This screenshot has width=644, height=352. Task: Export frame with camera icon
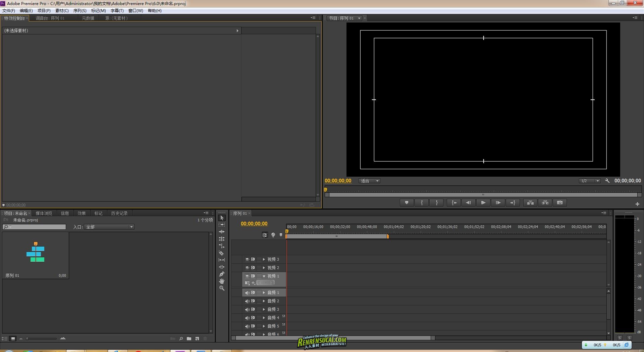click(x=560, y=203)
